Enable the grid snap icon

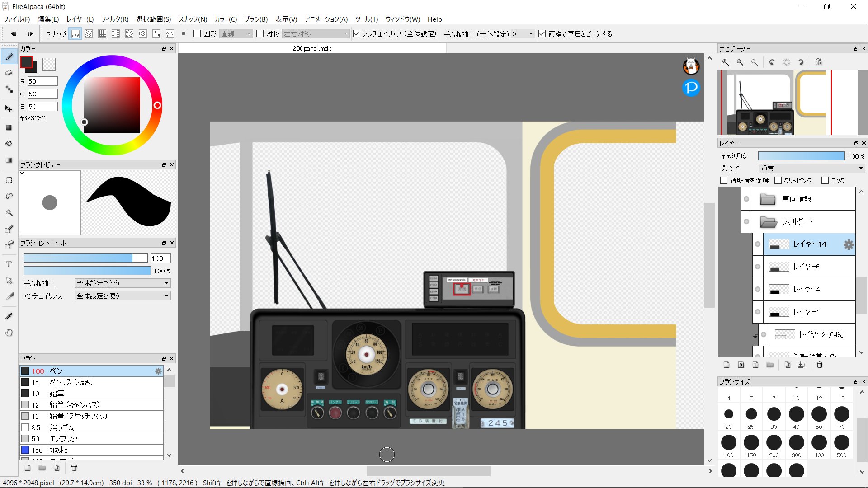(102, 34)
